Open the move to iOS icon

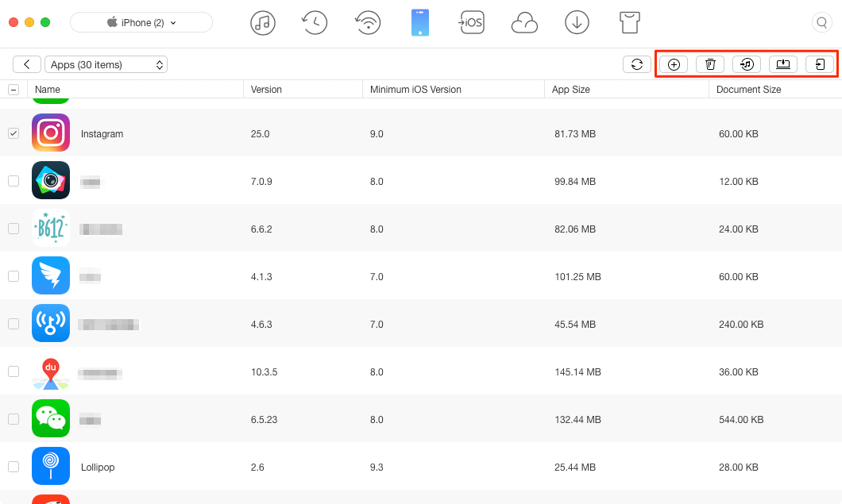pos(471,23)
